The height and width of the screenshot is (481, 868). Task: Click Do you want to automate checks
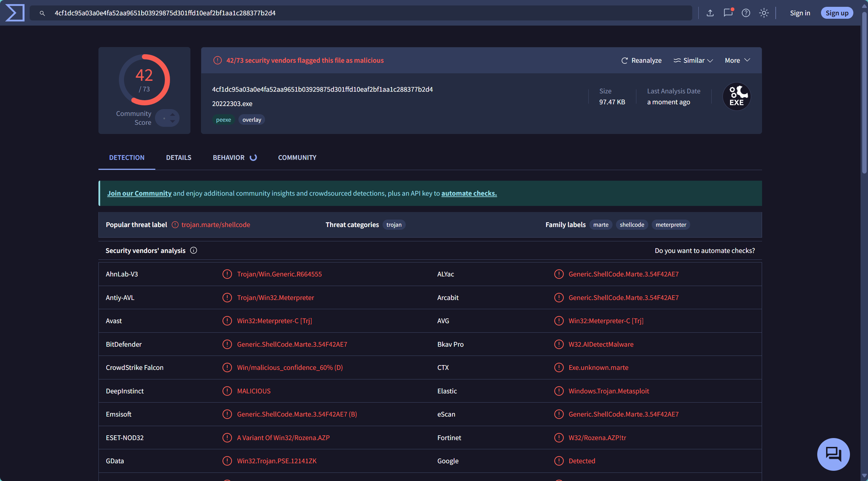pos(705,251)
